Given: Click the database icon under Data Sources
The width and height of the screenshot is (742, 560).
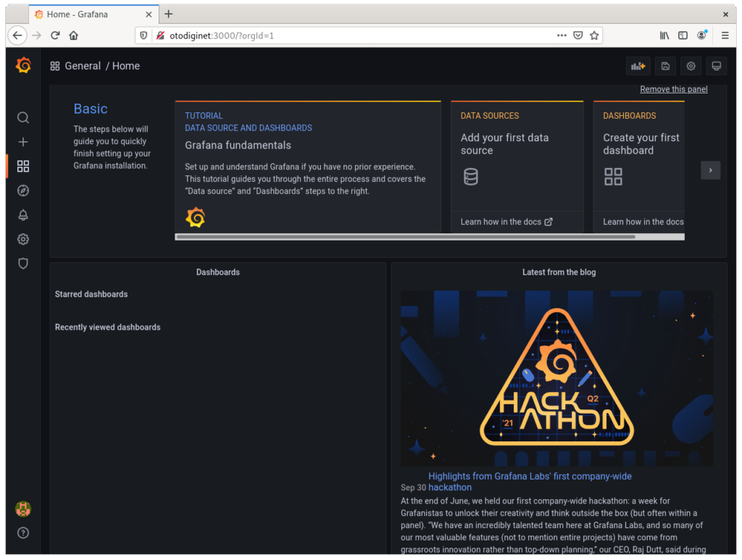Looking at the screenshot, I should 471,177.
